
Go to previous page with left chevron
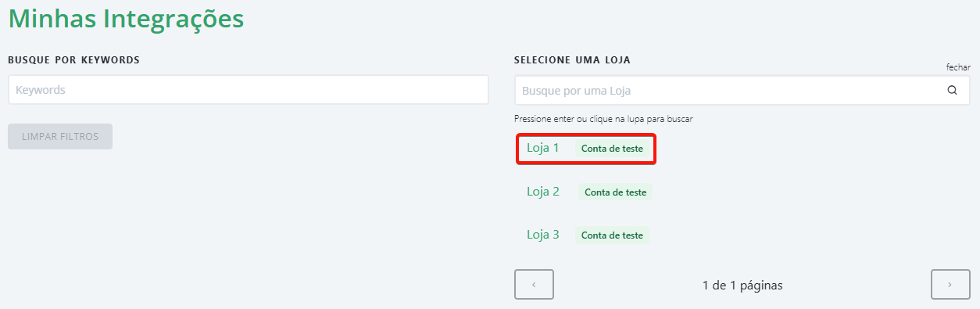(x=534, y=285)
